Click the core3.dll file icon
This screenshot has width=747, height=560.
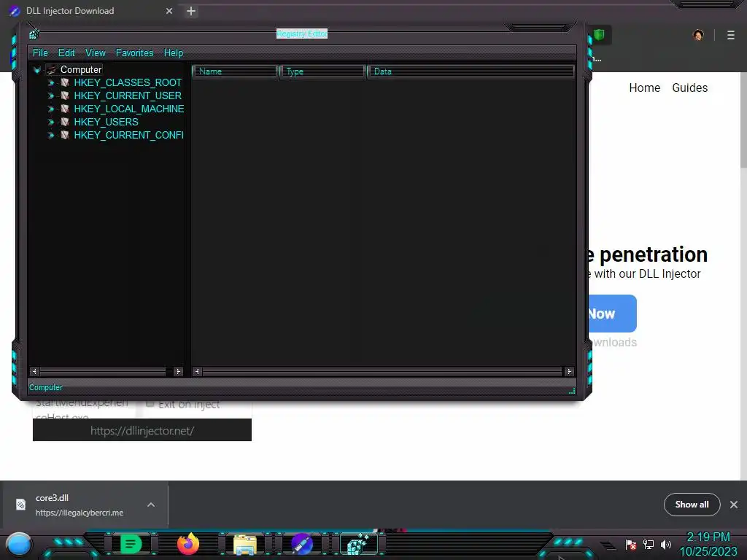[x=20, y=505]
